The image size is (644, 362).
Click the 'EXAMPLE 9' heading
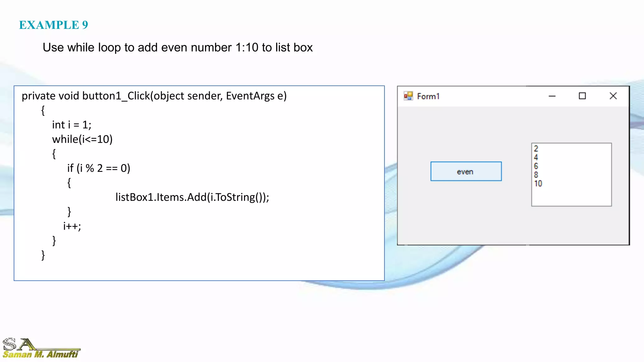coord(53,25)
